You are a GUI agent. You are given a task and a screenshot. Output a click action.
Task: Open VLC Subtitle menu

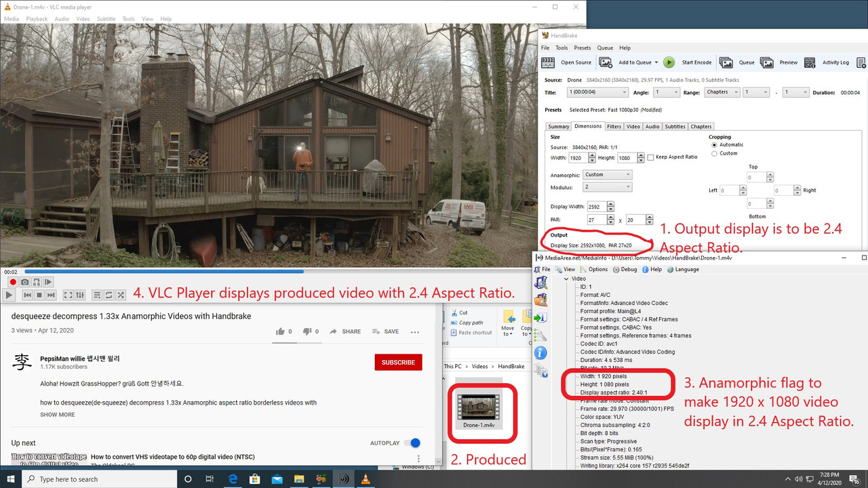click(x=106, y=19)
